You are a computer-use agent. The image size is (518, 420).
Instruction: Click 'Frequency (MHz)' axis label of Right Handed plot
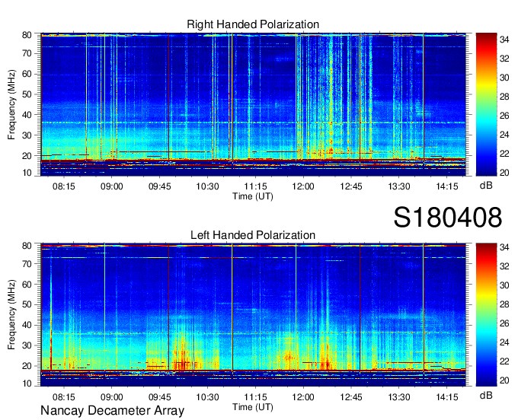coord(11,104)
